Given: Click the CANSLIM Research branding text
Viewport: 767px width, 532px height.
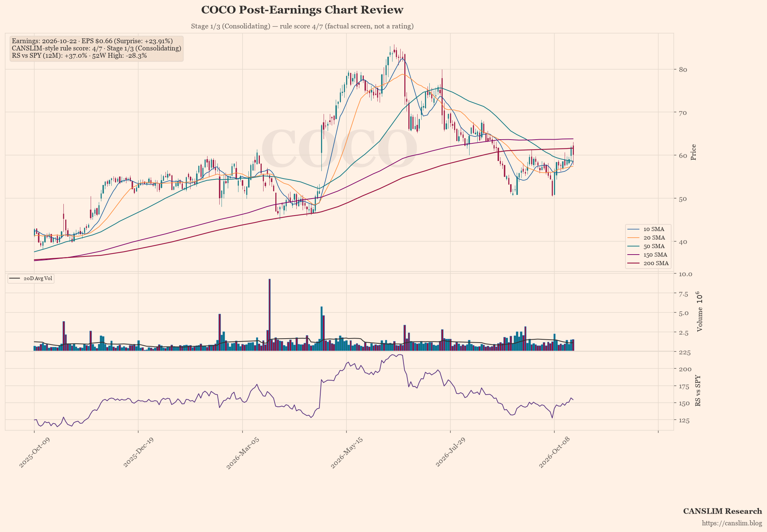Looking at the screenshot, I should [x=722, y=511].
